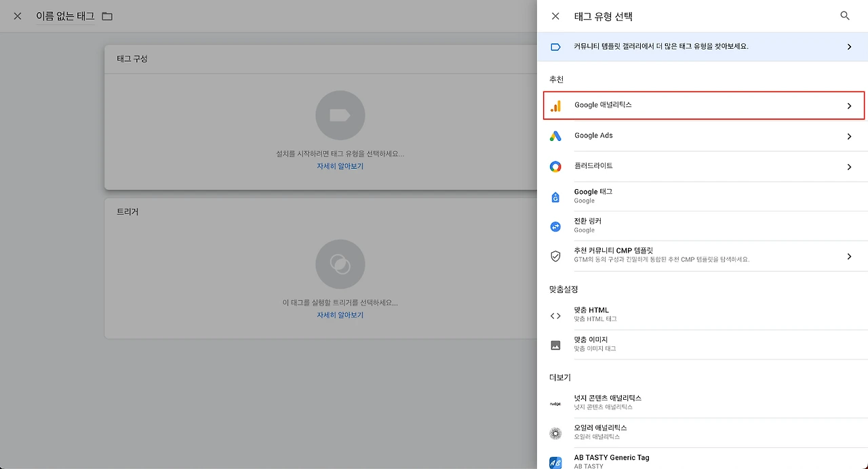Edit the tag name '이름 없는 태그'
Screen dimensions: 868x469
point(65,16)
